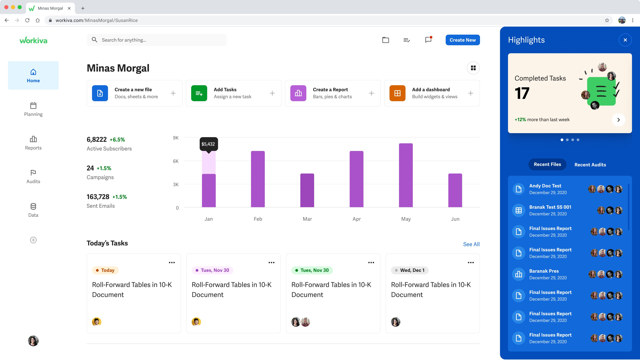640x364 pixels.
Task: Select the third carousel dot in Highlights
Action: click(573, 140)
